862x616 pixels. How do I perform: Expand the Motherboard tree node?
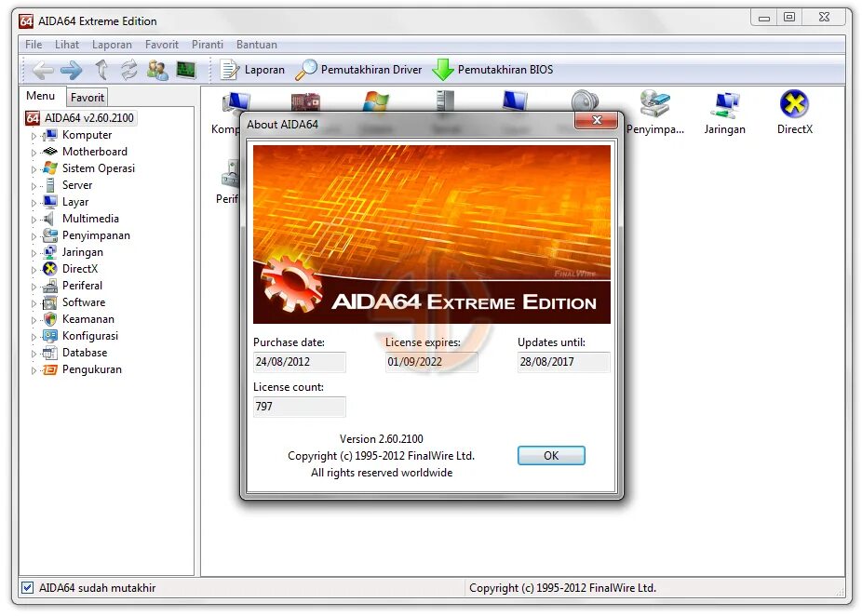[x=34, y=153]
